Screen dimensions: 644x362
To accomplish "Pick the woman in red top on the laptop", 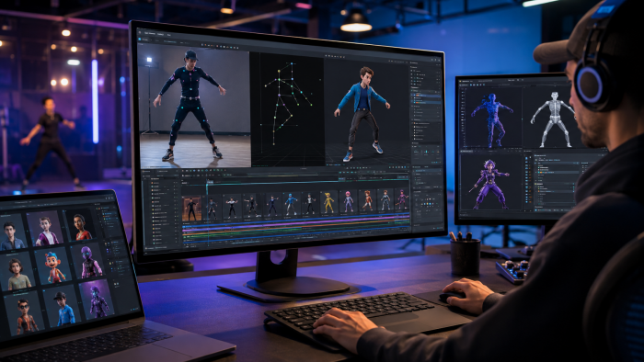I will 81,226.
